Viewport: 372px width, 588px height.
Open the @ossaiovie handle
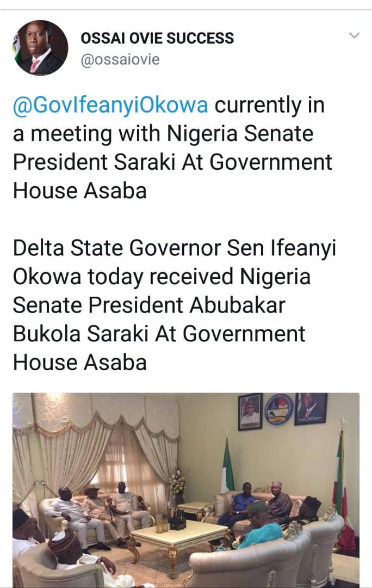click(120, 60)
